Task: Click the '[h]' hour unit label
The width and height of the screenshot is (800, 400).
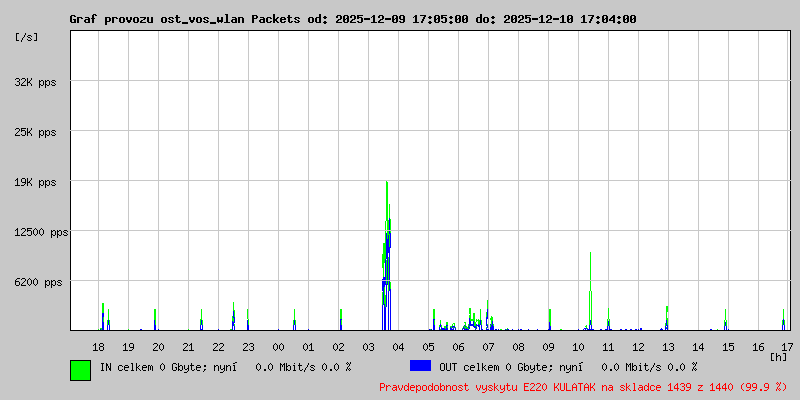Action: coord(778,357)
